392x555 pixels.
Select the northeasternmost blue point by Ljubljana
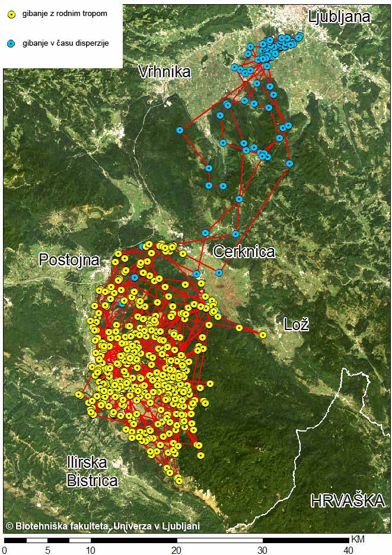(x=299, y=36)
